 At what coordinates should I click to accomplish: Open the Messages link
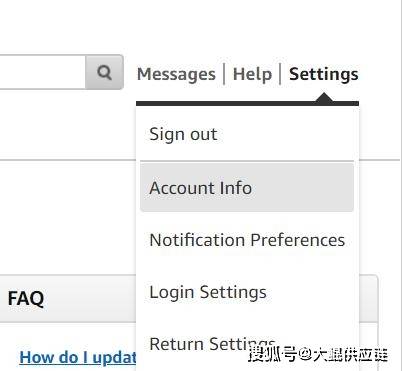[x=176, y=74]
